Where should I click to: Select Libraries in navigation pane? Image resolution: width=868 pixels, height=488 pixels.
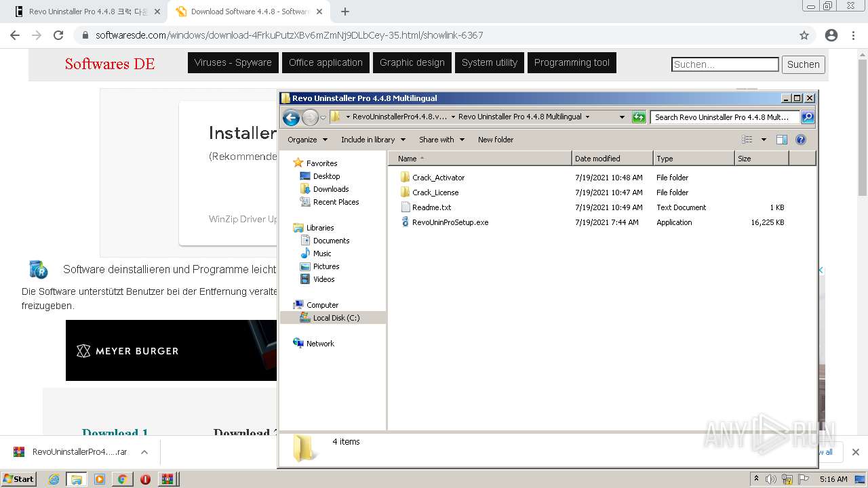point(319,228)
